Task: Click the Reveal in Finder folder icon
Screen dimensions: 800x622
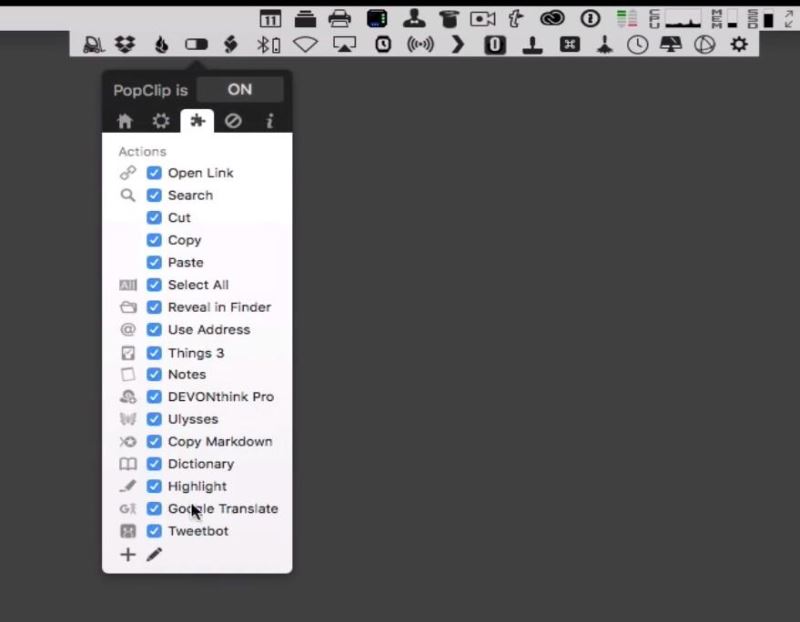Action: (x=128, y=307)
